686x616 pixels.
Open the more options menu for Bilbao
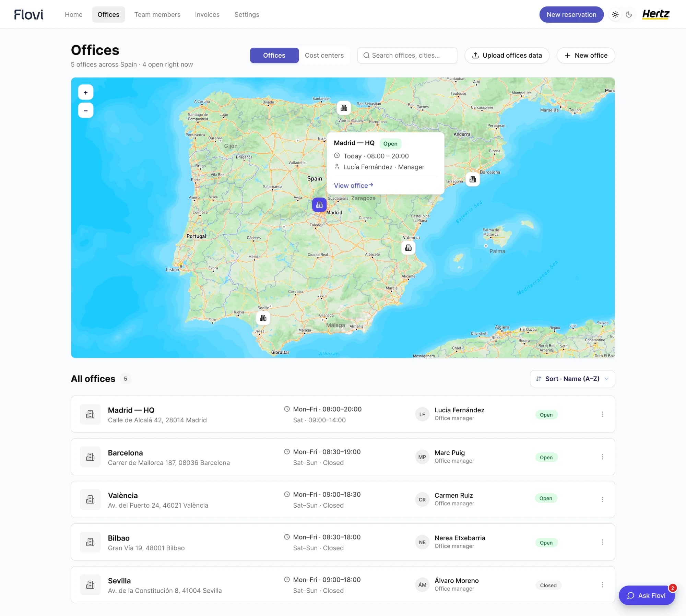(x=602, y=542)
